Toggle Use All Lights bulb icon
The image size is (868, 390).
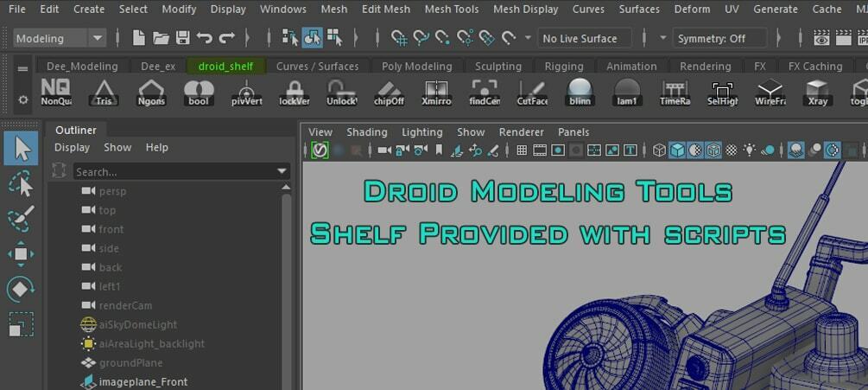click(750, 150)
